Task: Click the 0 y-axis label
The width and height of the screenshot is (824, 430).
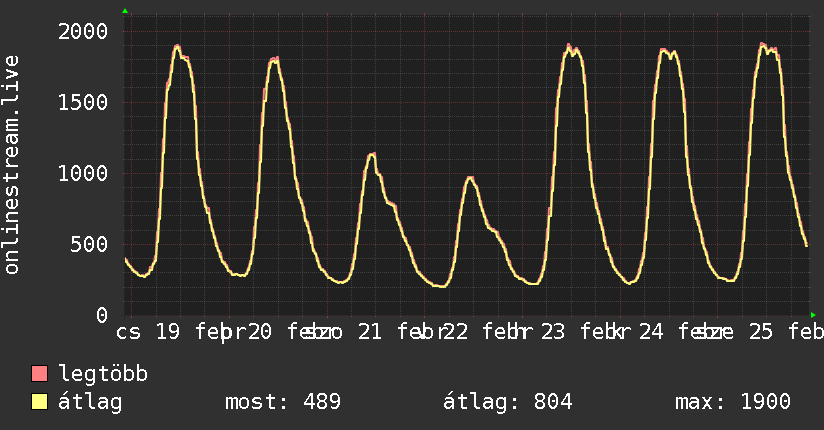Action: [x=102, y=315]
